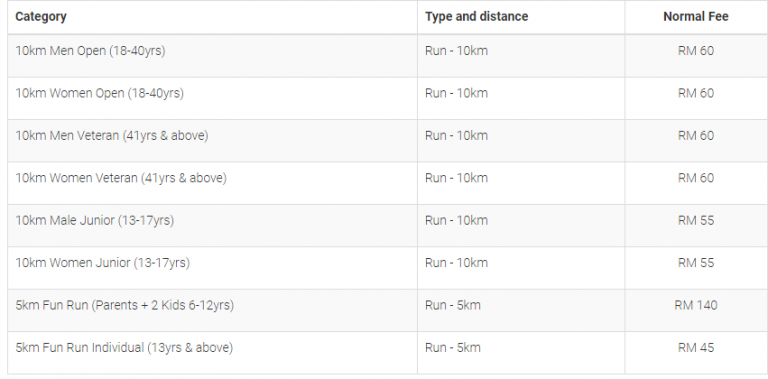Select 10km Men Veteran (41yrs & above)
The width and height of the screenshot is (768, 379).
click(112, 136)
